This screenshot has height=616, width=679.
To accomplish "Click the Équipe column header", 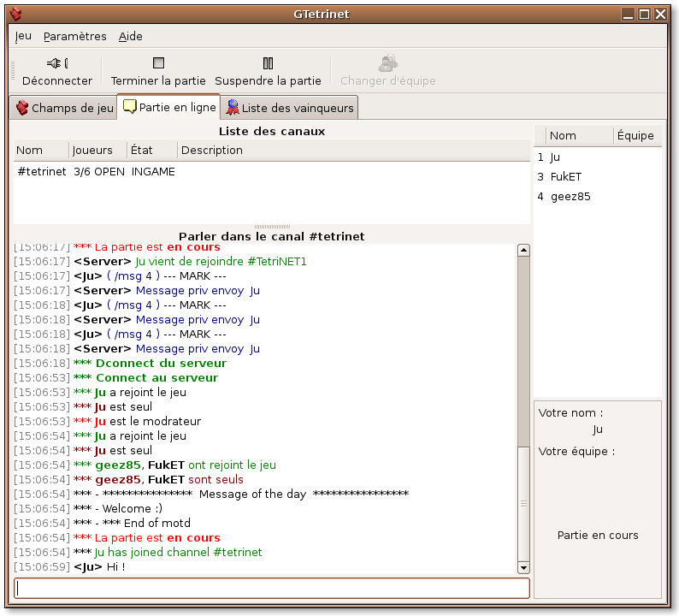I will (x=637, y=135).
